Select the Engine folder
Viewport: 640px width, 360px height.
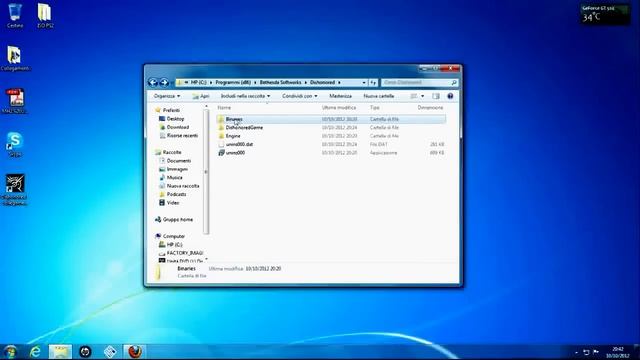(x=233, y=136)
